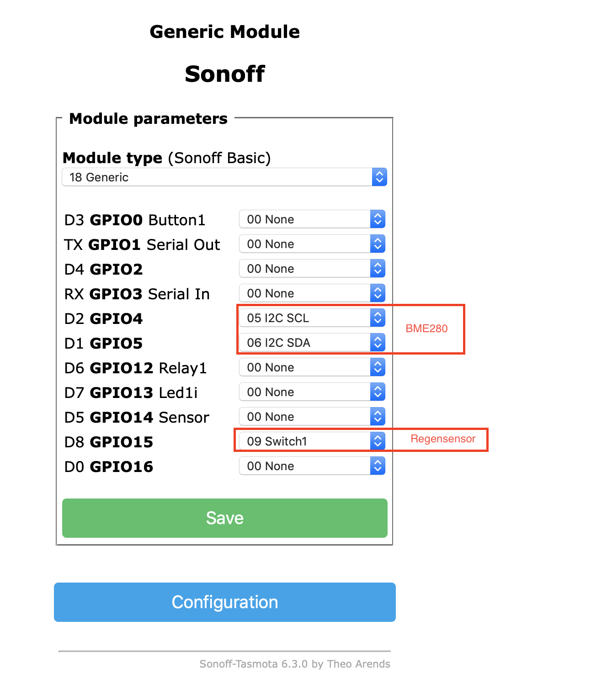Open the GPIO14 Sensor function list
Image resolution: width=607 pixels, height=700 pixels.
click(312, 416)
